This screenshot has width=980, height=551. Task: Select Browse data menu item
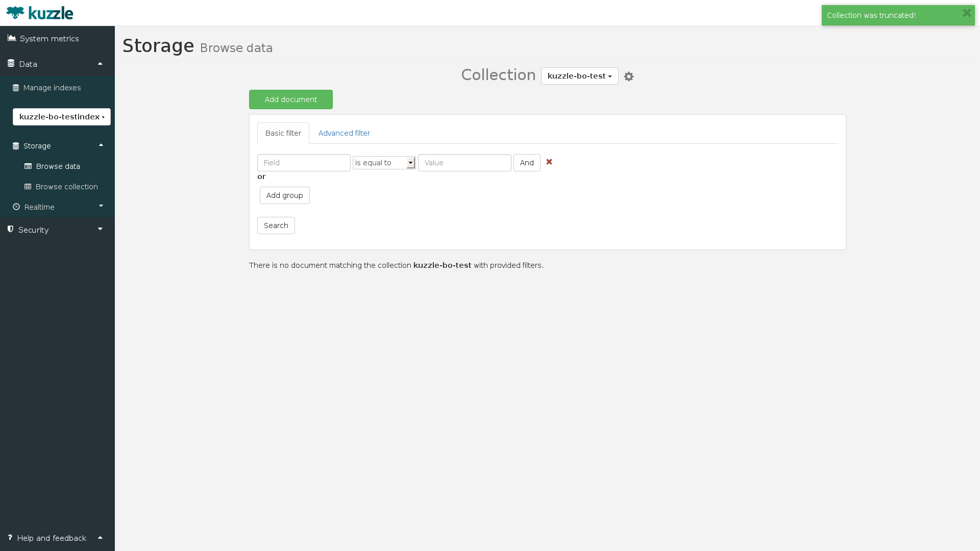click(x=57, y=166)
